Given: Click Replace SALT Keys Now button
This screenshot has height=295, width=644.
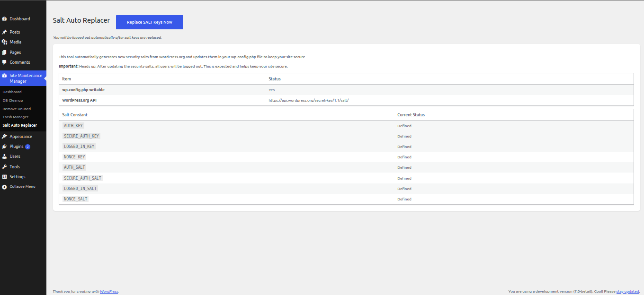Looking at the screenshot, I should (150, 22).
